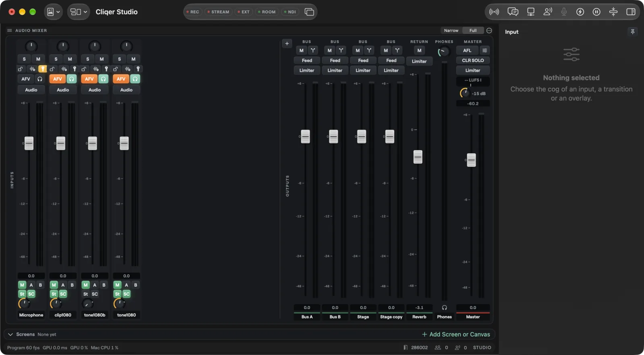Click the Limiter button on Reverb return
The image size is (644, 355).
(x=419, y=61)
